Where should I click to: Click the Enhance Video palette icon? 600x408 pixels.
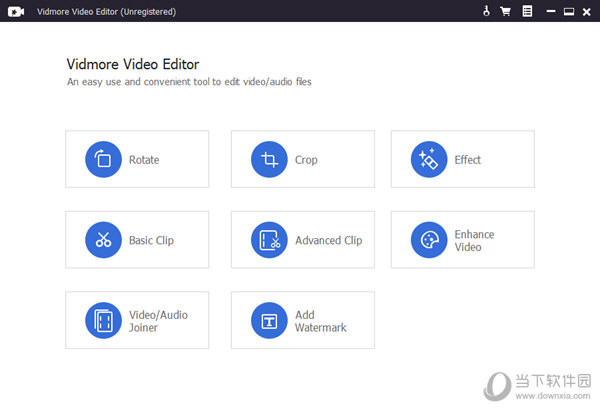click(x=429, y=240)
